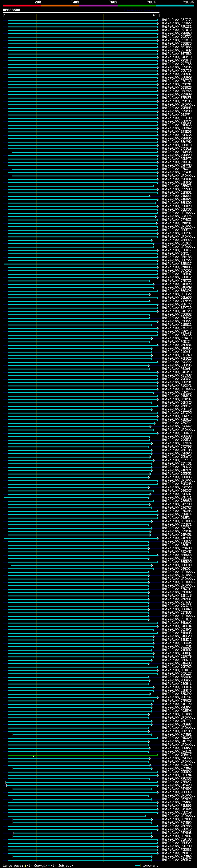
Task: Click hit label UniRef100_C4Y4R3
Action: [177, 786]
